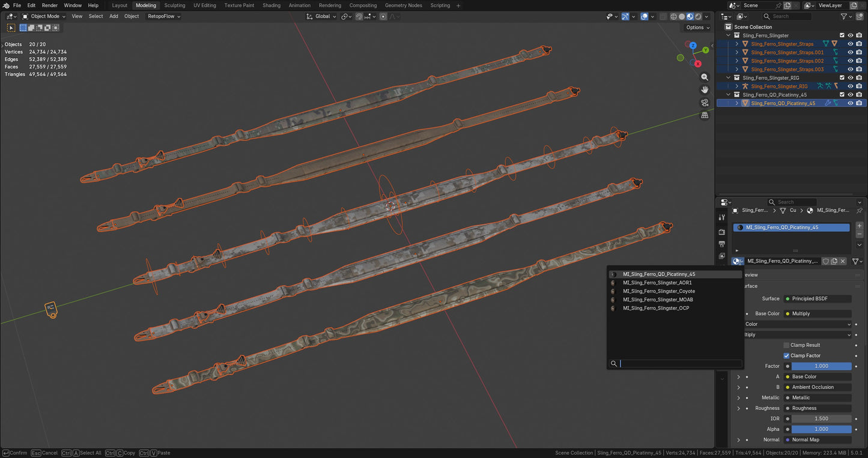868x458 pixels.
Task: Enable the Clamp Result checkbox
Action: 786,345
